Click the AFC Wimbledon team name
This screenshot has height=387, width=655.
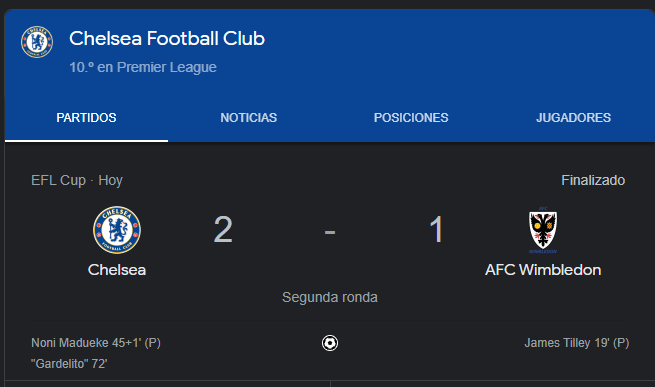point(543,270)
